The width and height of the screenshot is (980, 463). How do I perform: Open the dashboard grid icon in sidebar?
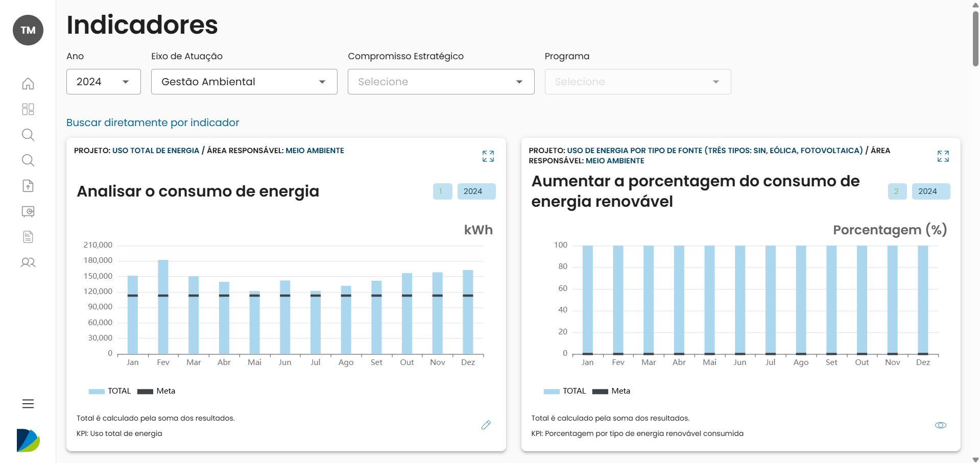(28, 109)
